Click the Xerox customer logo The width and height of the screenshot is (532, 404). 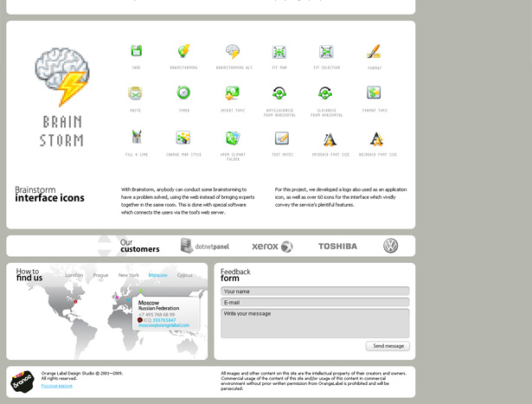(x=272, y=247)
